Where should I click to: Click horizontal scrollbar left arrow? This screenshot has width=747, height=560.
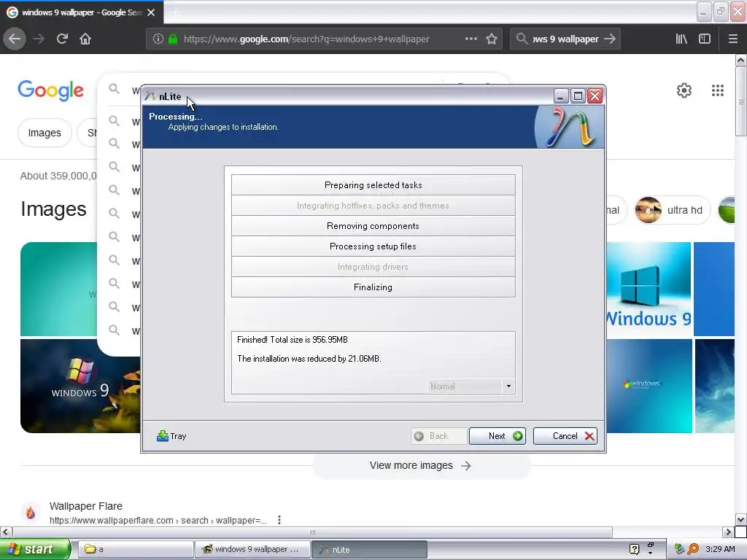click(x=6, y=532)
